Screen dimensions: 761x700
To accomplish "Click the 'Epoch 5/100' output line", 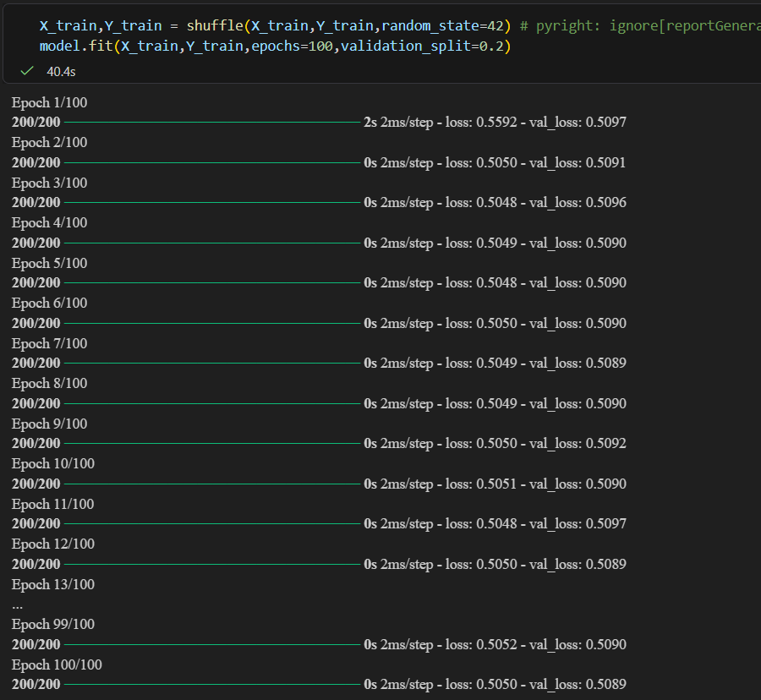I will click(50, 264).
